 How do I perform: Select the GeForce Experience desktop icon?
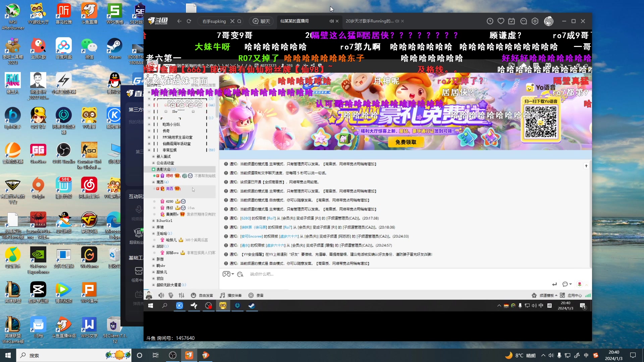click(38, 260)
